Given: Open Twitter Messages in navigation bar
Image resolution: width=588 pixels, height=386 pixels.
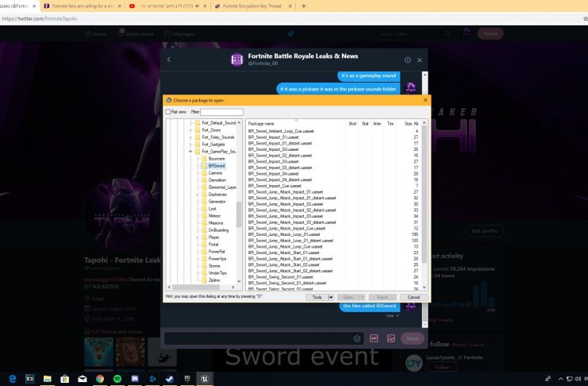Looking at the screenshot, I should point(179,34).
